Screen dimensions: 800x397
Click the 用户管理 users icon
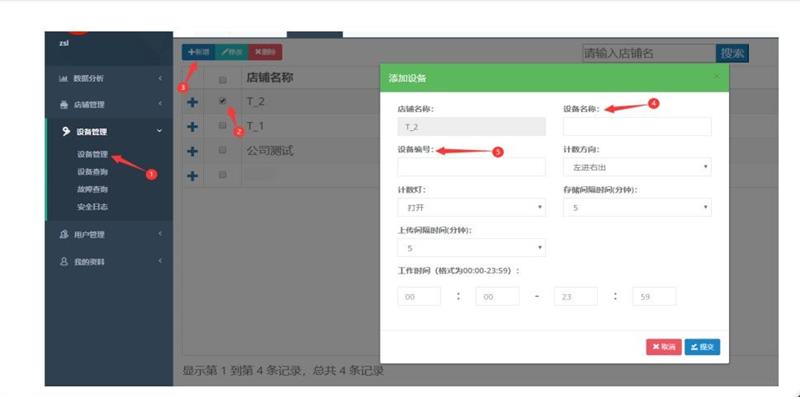(64, 235)
